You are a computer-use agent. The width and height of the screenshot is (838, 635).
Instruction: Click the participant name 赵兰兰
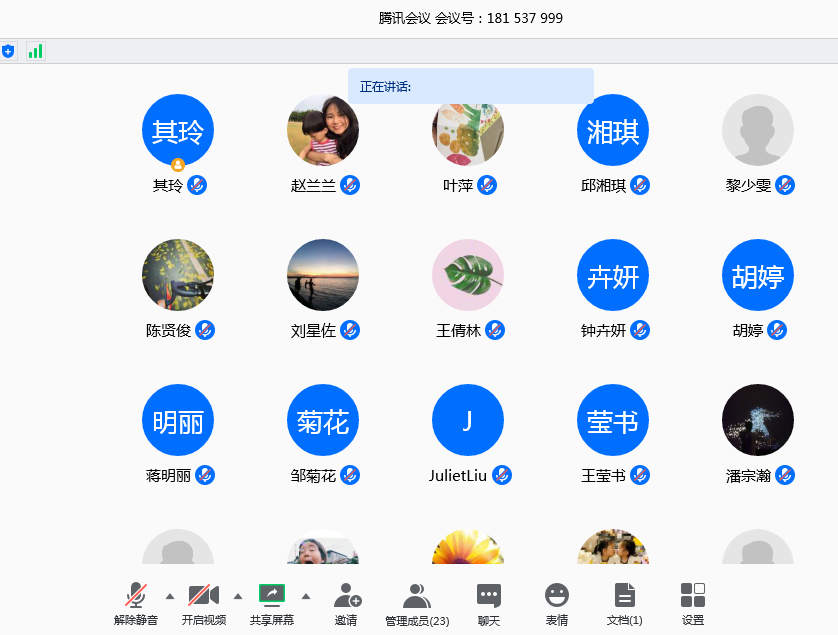click(313, 186)
